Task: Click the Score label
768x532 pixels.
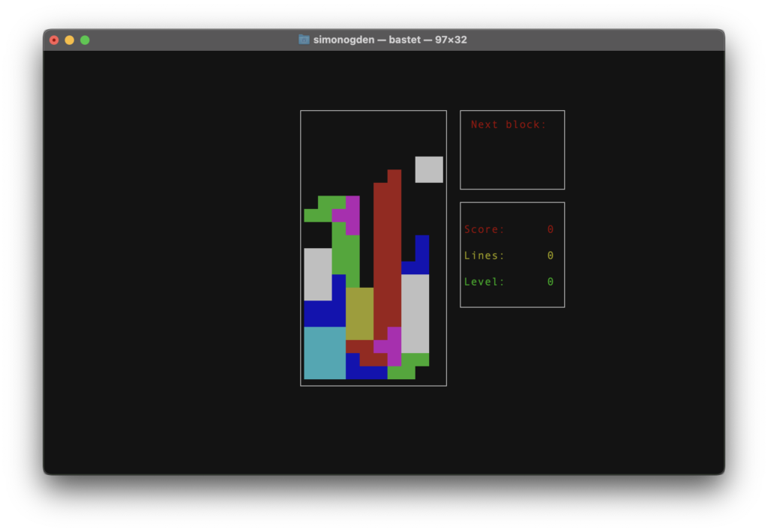Action: coord(484,229)
